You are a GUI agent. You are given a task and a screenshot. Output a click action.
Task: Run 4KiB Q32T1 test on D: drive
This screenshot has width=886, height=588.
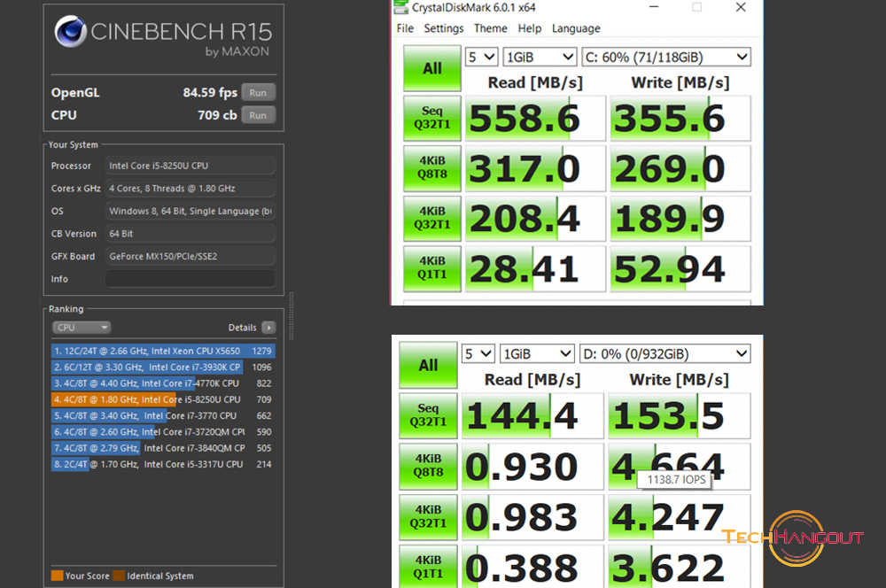pyautogui.click(x=428, y=517)
